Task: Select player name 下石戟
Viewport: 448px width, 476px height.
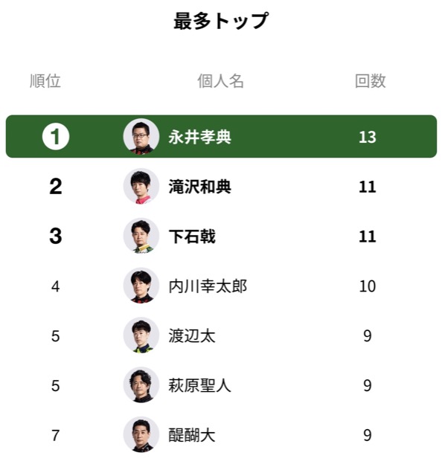Action: click(x=192, y=237)
